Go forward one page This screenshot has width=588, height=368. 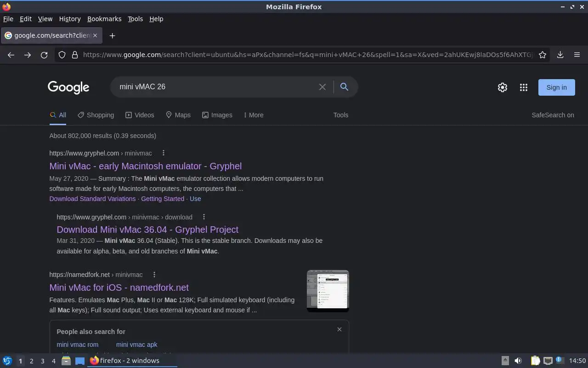pyautogui.click(x=28, y=55)
